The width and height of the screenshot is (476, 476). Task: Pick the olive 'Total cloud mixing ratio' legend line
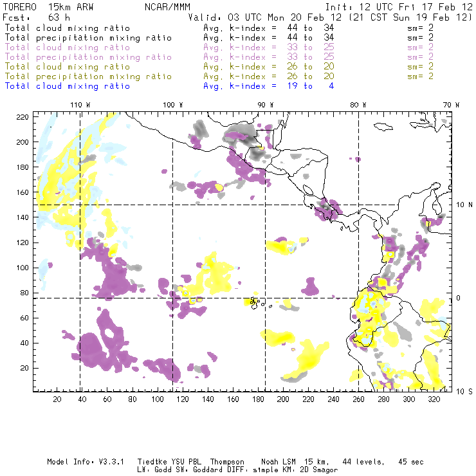tap(68, 66)
